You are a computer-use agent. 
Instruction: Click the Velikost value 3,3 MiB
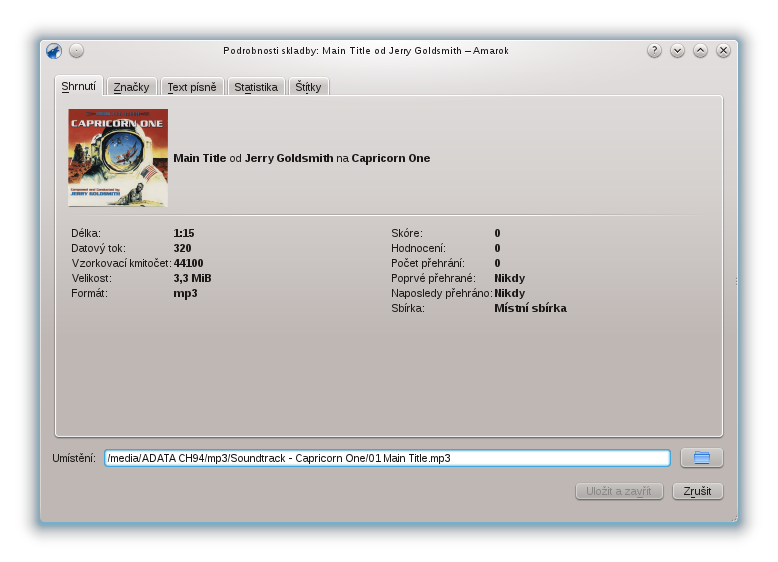pyautogui.click(x=193, y=278)
